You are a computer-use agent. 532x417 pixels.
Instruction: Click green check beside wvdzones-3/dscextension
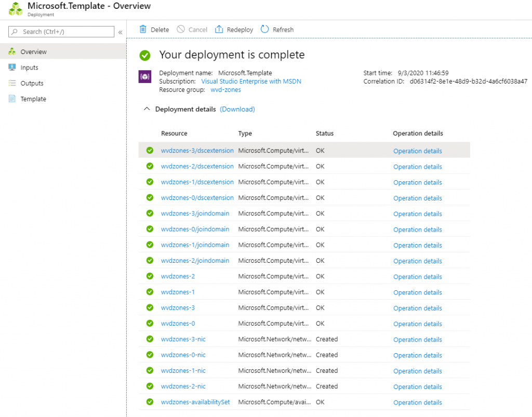point(150,150)
